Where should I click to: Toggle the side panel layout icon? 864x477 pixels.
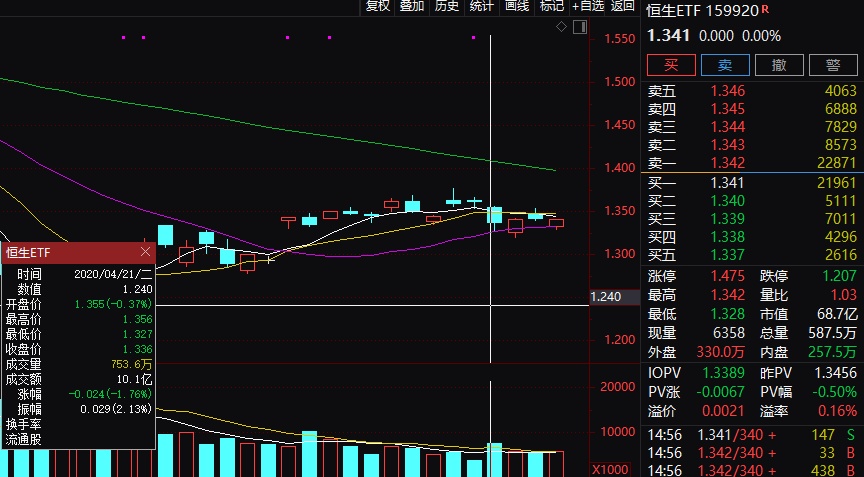tap(580, 26)
